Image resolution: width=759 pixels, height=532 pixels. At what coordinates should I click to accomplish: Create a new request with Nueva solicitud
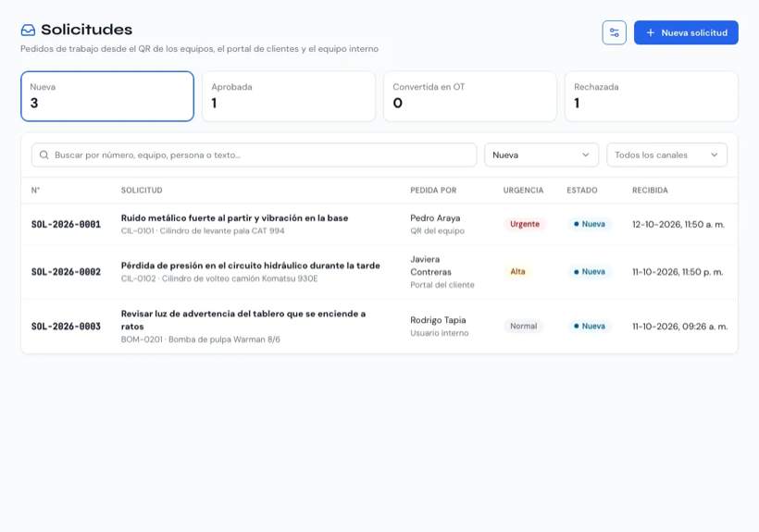tap(686, 32)
